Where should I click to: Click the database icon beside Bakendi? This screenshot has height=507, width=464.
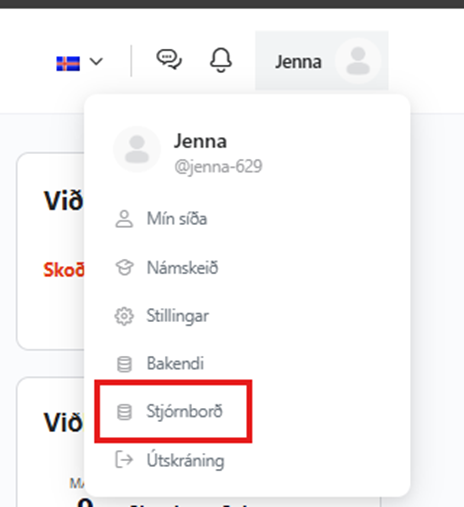(x=124, y=364)
